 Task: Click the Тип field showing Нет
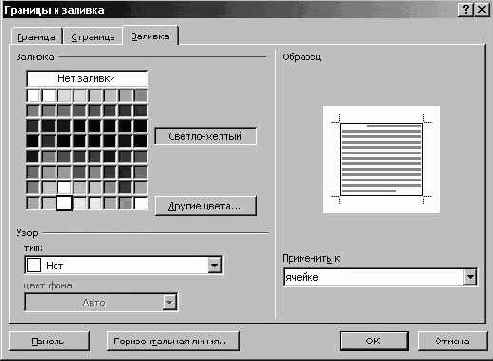pyautogui.click(x=123, y=265)
